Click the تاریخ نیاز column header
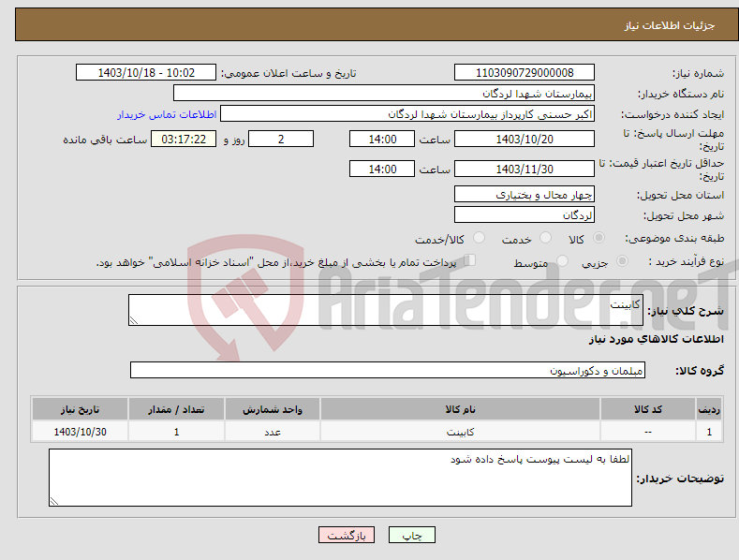Viewport: 739px width, 560px height. click(x=81, y=409)
